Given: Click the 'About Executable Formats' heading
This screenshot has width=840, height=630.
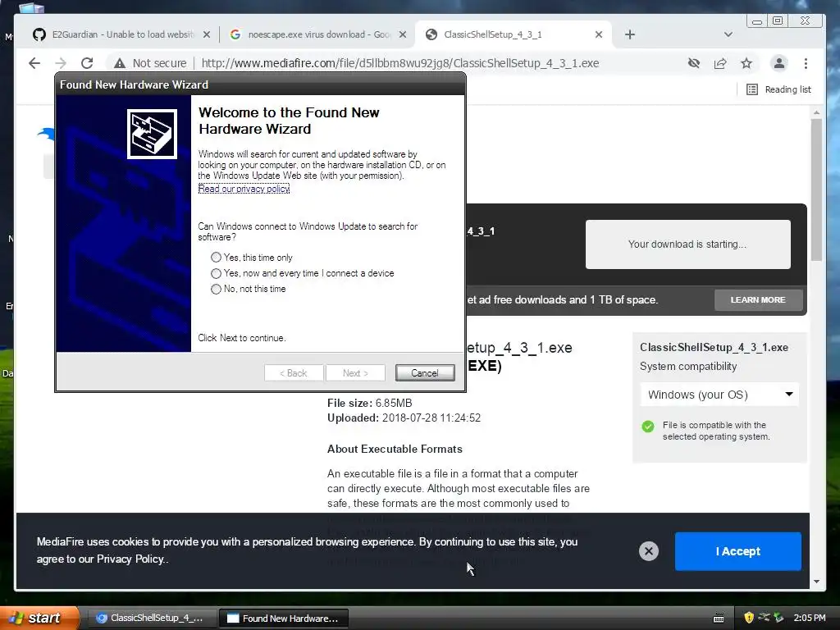Looking at the screenshot, I should 395,449.
